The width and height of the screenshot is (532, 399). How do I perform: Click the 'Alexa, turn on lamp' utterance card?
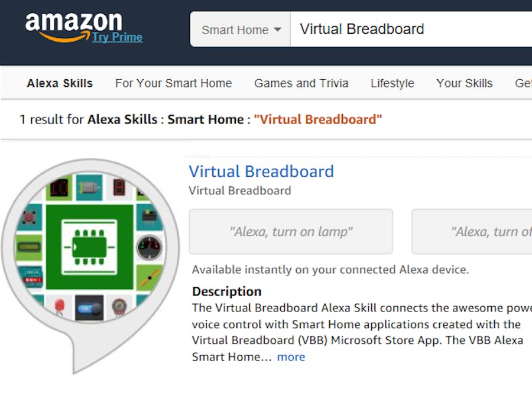pos(291,231)
